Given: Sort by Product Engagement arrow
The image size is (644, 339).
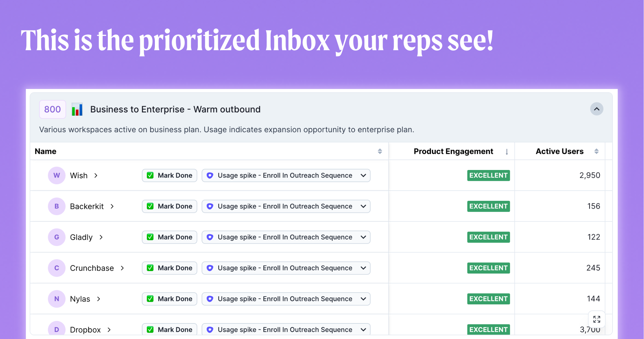Looking at the screenshot, I should click(x=507, y=152).
